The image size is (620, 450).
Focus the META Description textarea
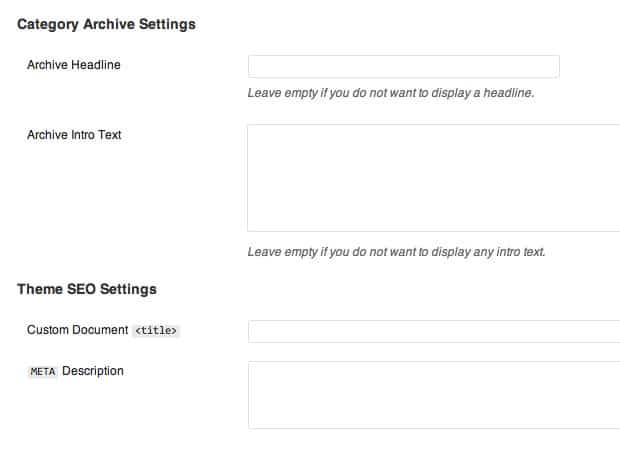[x=434, y=395]
